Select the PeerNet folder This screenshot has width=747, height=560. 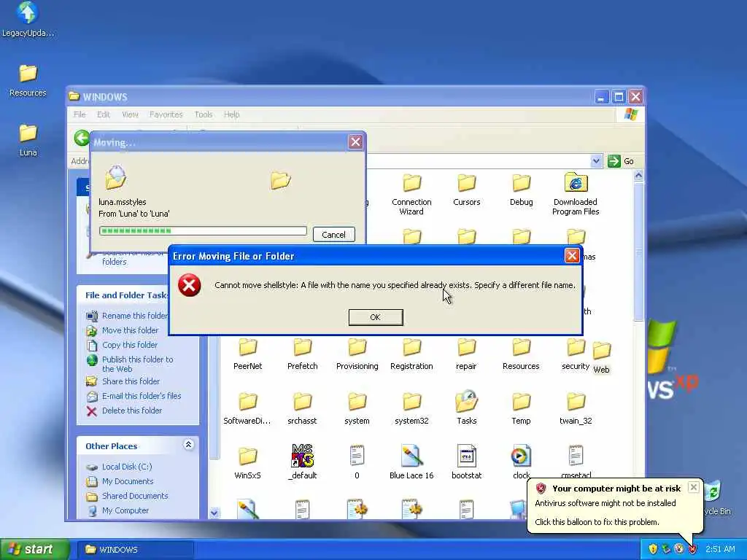coord(248,354)
